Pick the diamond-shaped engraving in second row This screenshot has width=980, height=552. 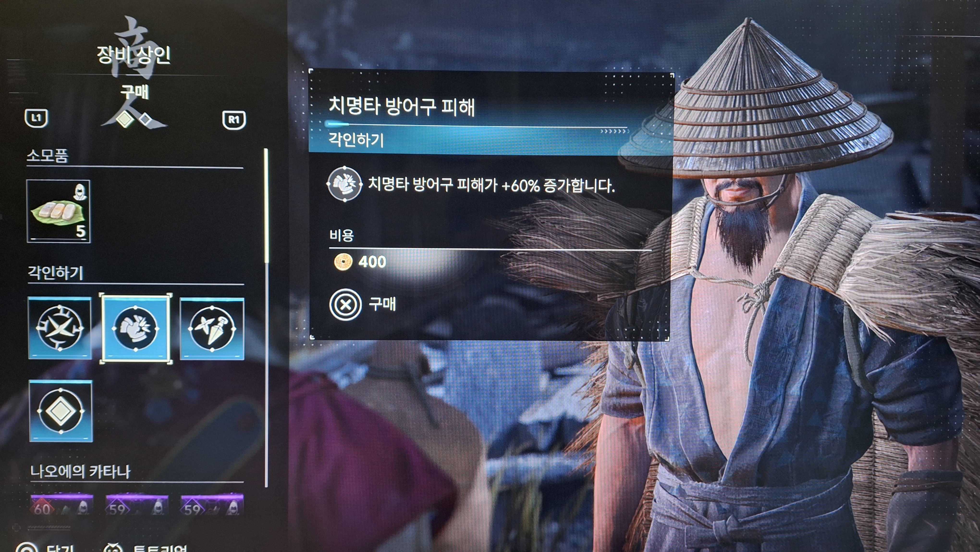pyautogui.click(x=61, y=411)
